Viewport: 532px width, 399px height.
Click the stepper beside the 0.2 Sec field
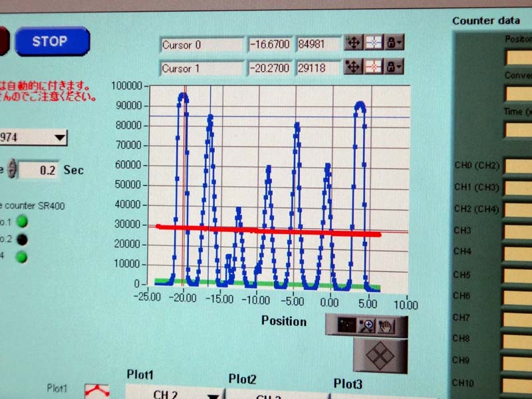(x=10, y=170)
